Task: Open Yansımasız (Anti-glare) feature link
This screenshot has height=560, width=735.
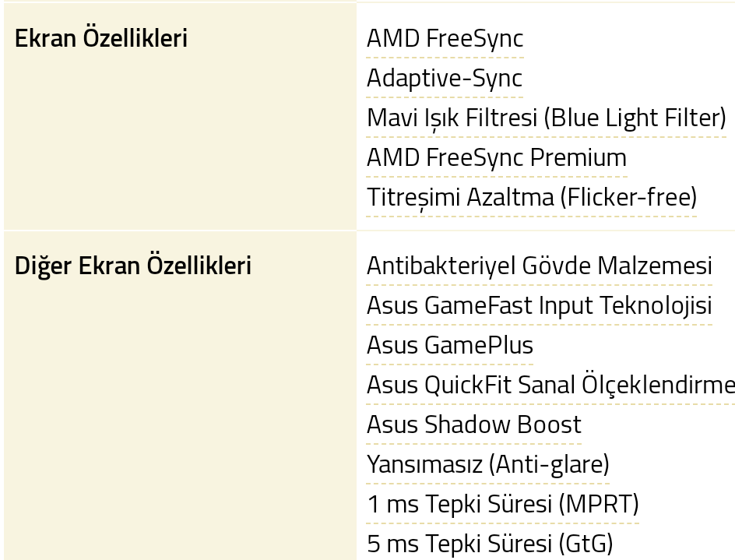Action: [x=487, y=464]
